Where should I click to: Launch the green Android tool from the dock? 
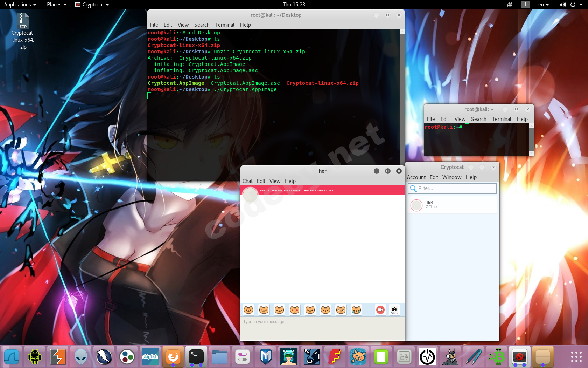pyautogui.click(x=35, y=357)
